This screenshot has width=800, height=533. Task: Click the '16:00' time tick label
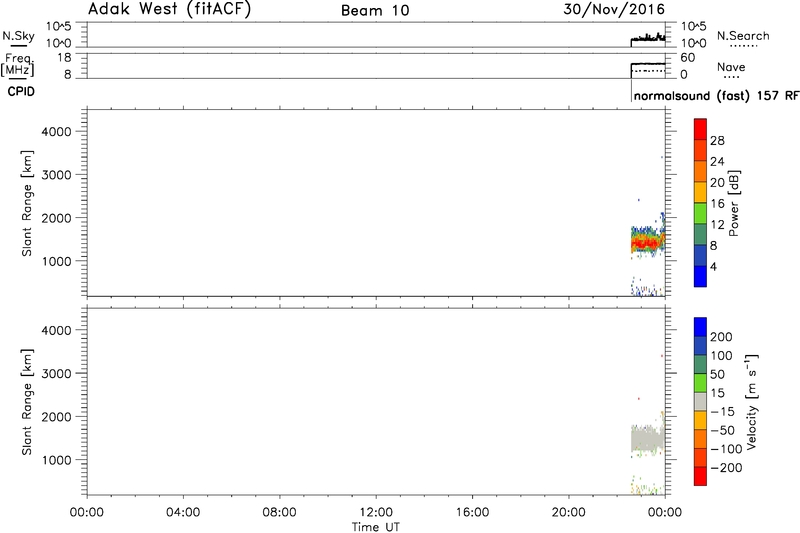coord(472,512)
